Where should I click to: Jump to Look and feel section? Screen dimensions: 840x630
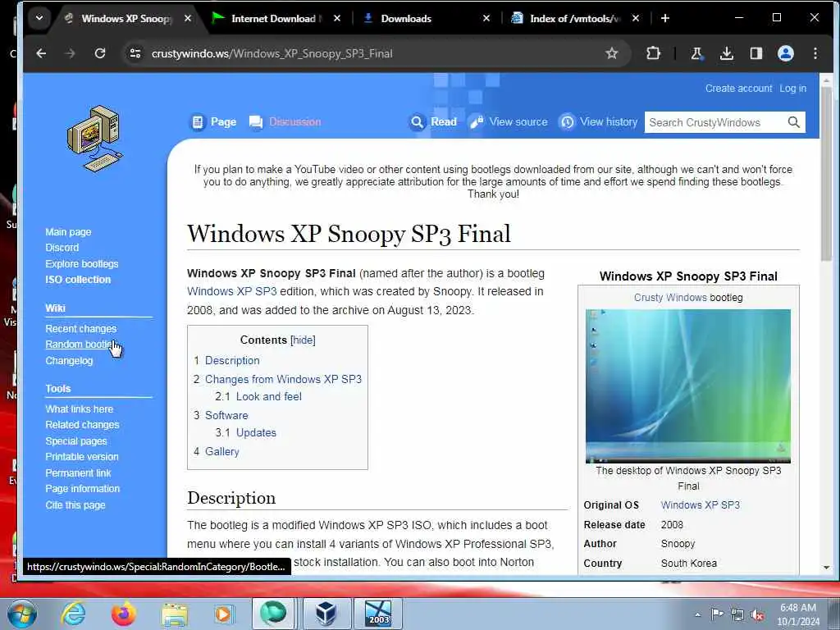point(268,396)
